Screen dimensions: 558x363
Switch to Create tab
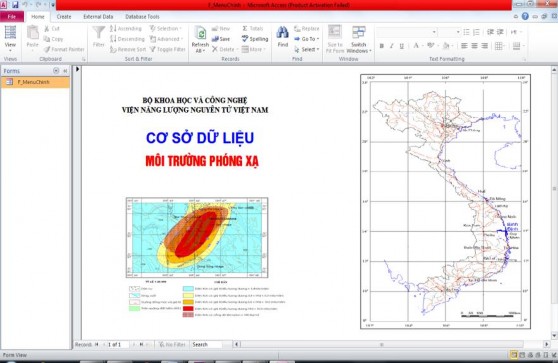click(64, 16)
